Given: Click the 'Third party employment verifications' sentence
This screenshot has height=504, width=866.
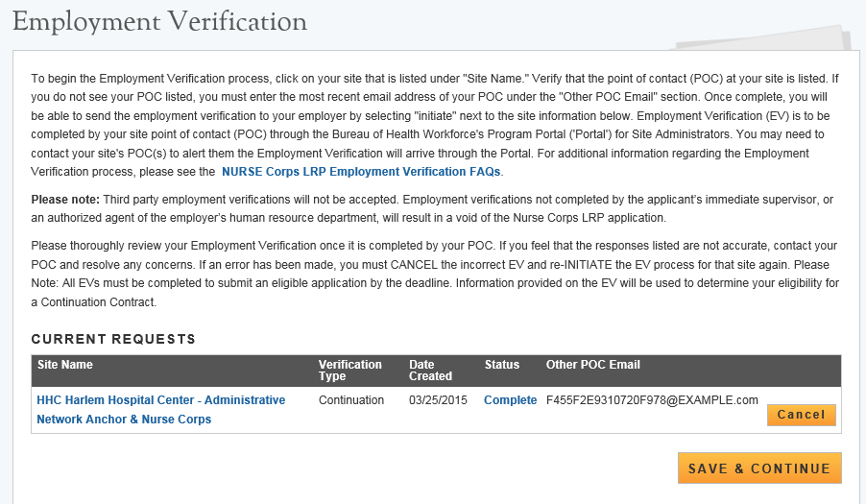Looking at the screenshot, I should click(250, 199).
